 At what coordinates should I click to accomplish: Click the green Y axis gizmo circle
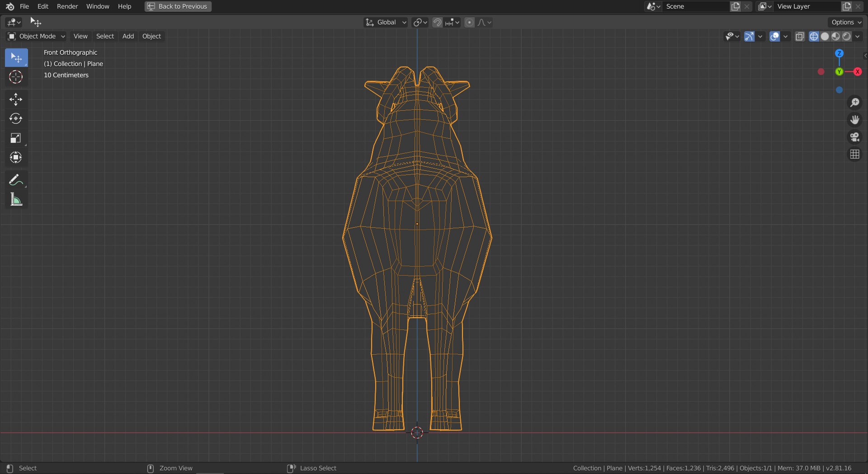coord(839,72)
